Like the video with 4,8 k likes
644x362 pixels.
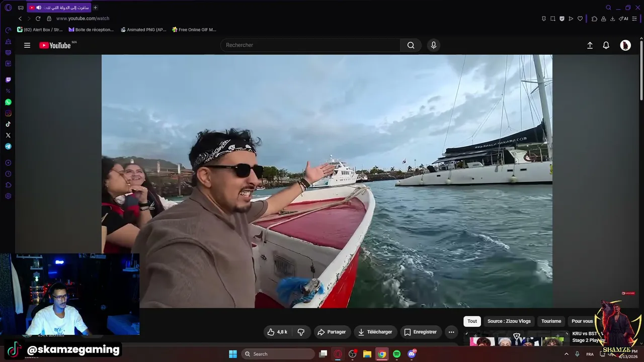(x=277, y=332)
